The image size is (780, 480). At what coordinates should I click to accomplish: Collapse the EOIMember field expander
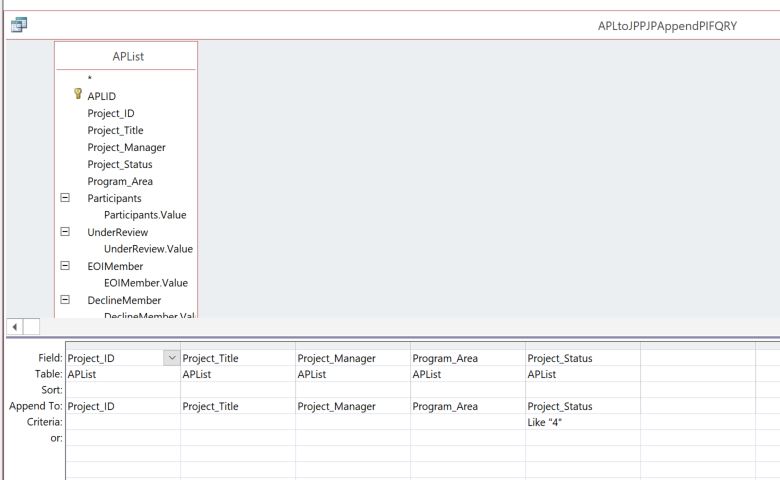click(66, 266)
